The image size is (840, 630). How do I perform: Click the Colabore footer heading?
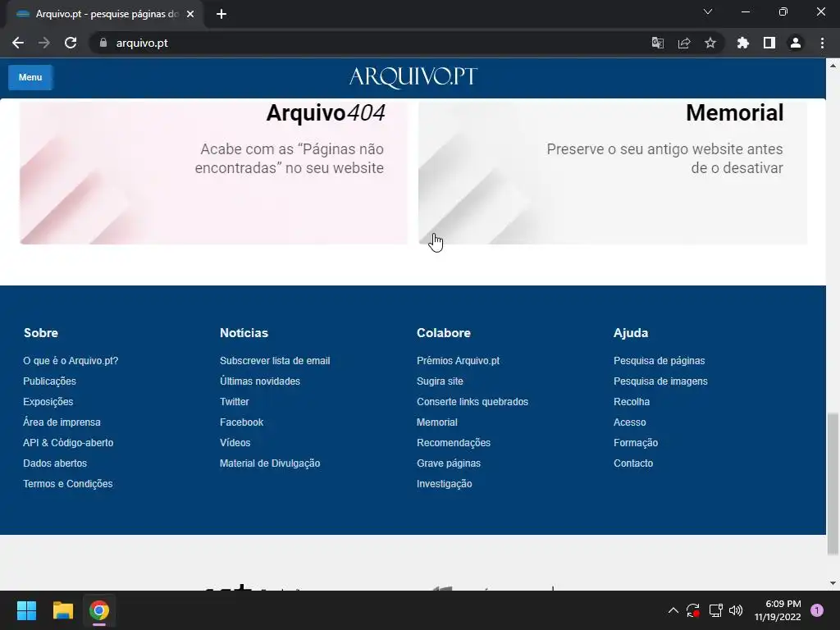tap(444, 333)
